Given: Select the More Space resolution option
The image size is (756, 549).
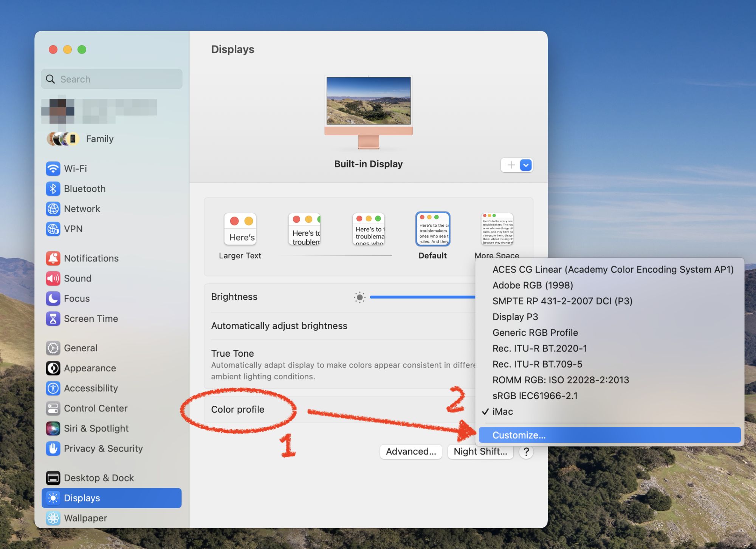Looking at the screenshot, I should pos(497,229).
